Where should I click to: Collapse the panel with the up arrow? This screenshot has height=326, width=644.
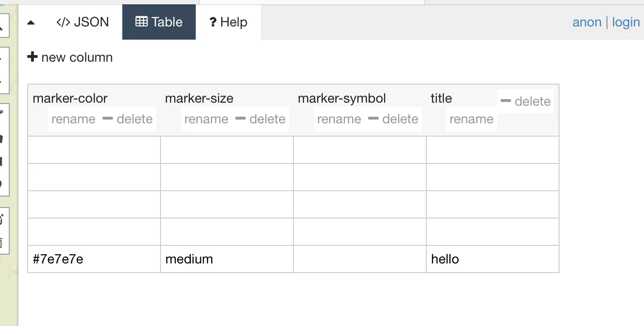pos(31,22)
